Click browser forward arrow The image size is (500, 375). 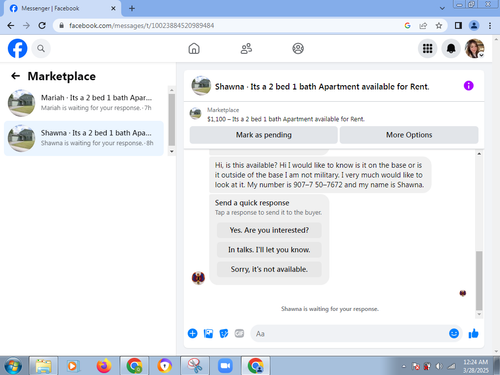click(26, 26)
